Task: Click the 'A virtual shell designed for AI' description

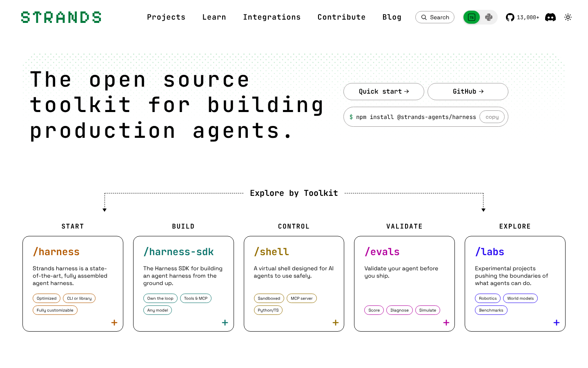Action: (x=294, y=272)
